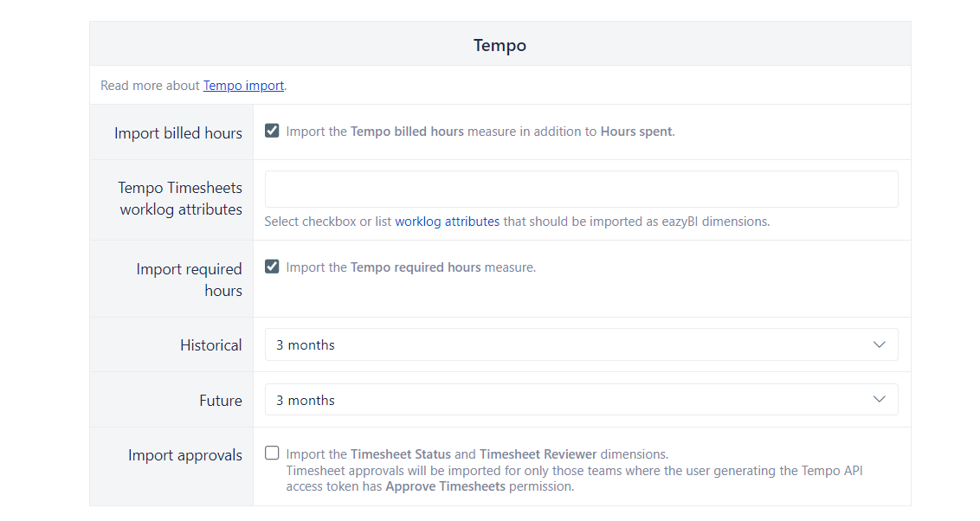Click the Import billed hours row label
Image resolution: width=980 pixels, height=521 pixels.
tap(178, 133)
